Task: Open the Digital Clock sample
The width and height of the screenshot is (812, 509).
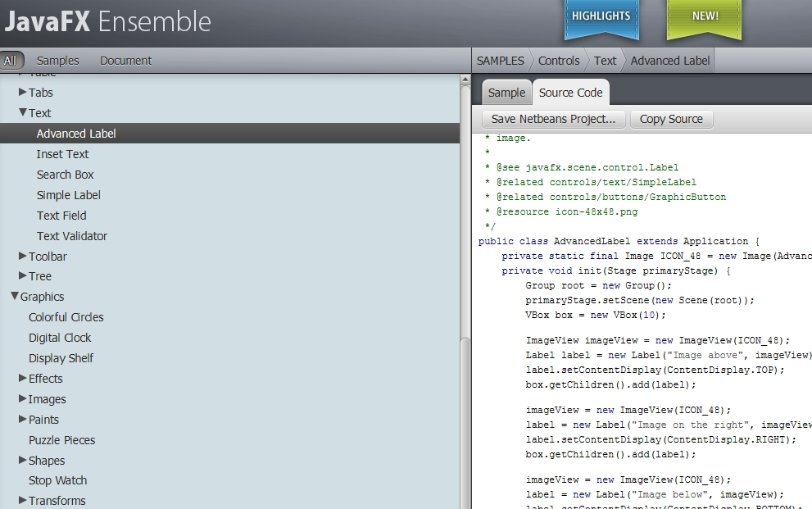Action: coord(60,338)
